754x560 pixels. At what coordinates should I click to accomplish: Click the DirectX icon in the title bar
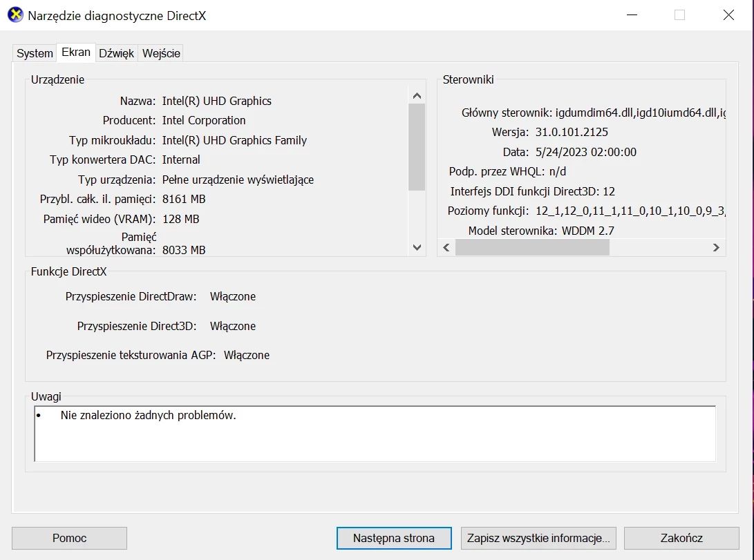pyautogui.click(x=15, y=15)
